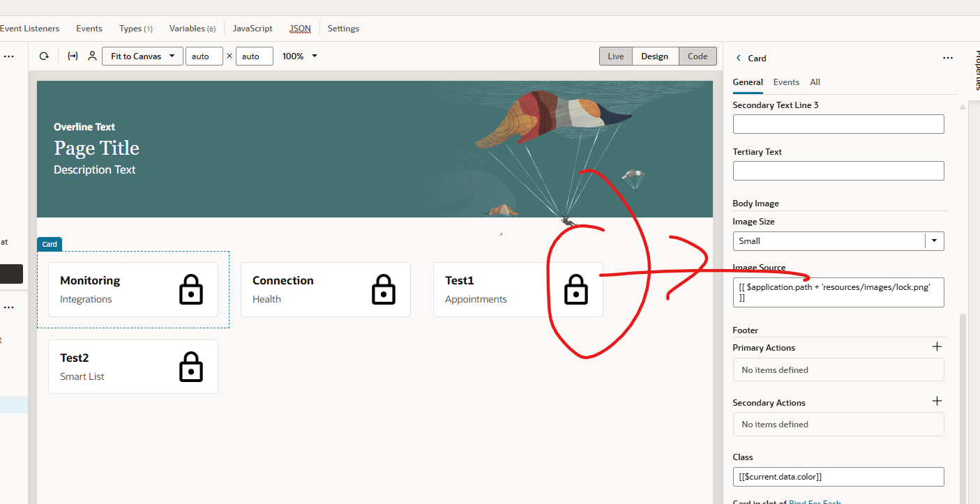Screen dimensions: 980x504
Task: Open the Settings tab
Action: pyautogui.click(x=343, y=29)
